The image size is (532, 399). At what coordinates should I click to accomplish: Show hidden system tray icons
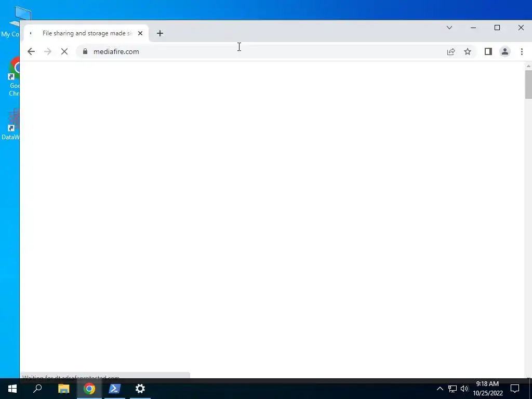pyautogui.click(x=440, y=389)
